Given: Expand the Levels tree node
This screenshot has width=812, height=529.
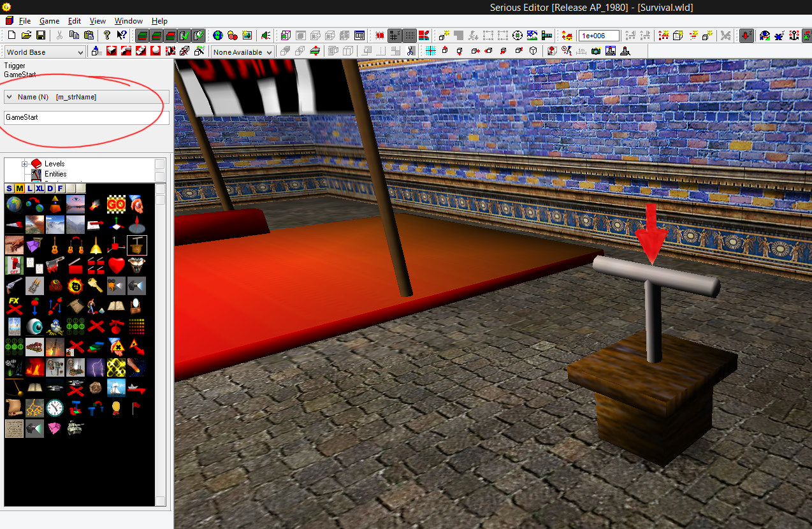Looking at the screenshot, I should point(25,164).
